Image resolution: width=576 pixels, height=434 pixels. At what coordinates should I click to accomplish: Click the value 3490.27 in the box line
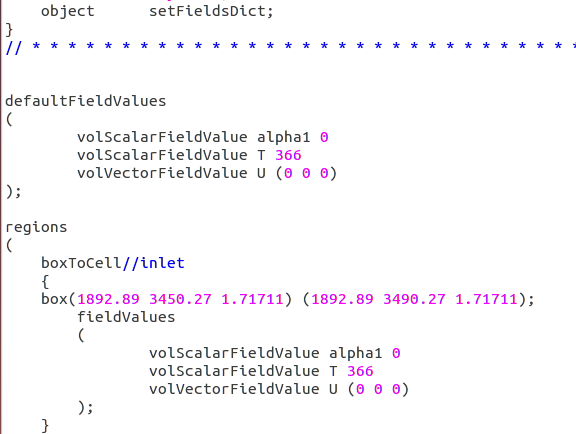pyautogui.click(x=414, y=299)
